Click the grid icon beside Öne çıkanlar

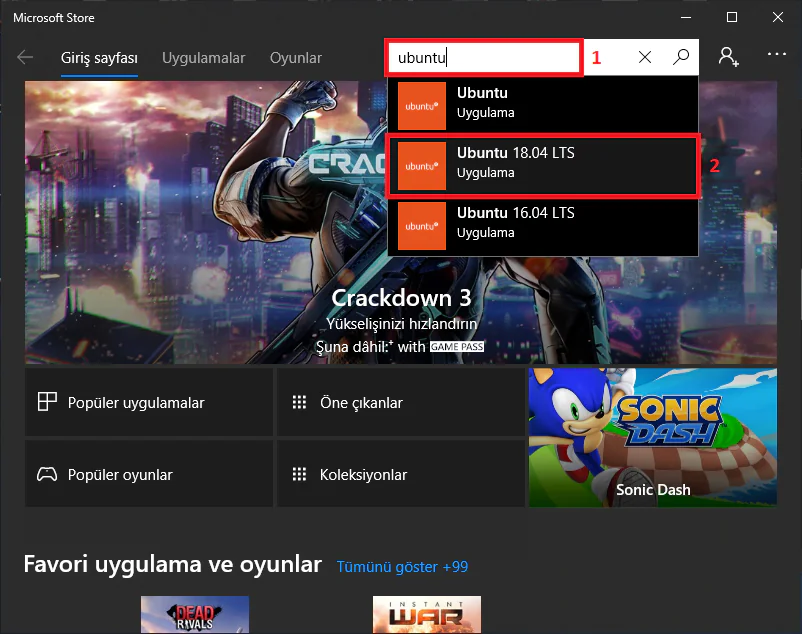point(299,402)
